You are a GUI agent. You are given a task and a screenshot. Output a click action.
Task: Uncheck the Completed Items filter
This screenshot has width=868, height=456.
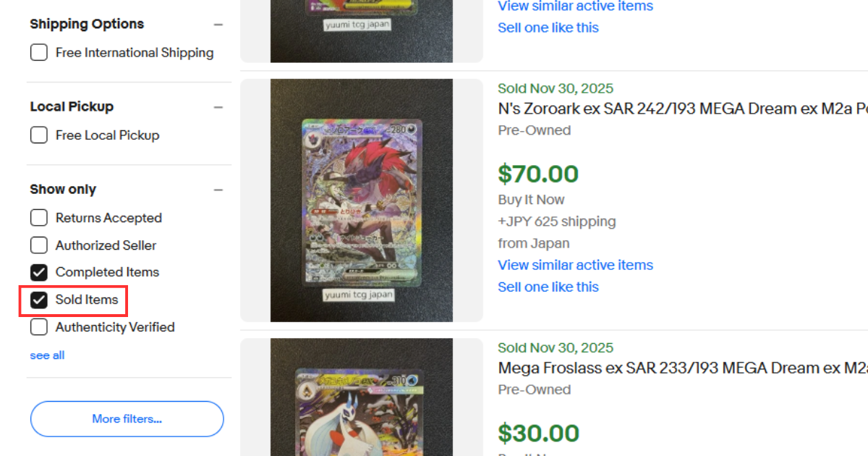click(x=38, y=272)
